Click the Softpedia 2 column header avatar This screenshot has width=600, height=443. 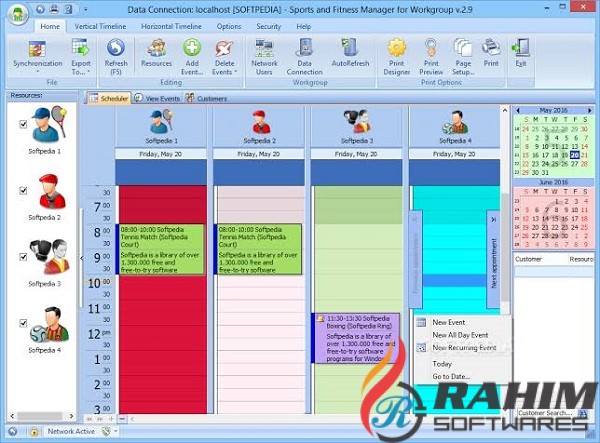[x=261, y=122]
